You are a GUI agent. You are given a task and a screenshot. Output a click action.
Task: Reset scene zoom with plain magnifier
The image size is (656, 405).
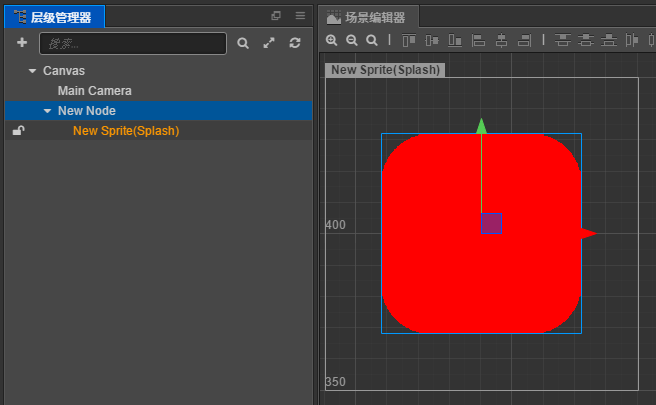pos(372,40)
